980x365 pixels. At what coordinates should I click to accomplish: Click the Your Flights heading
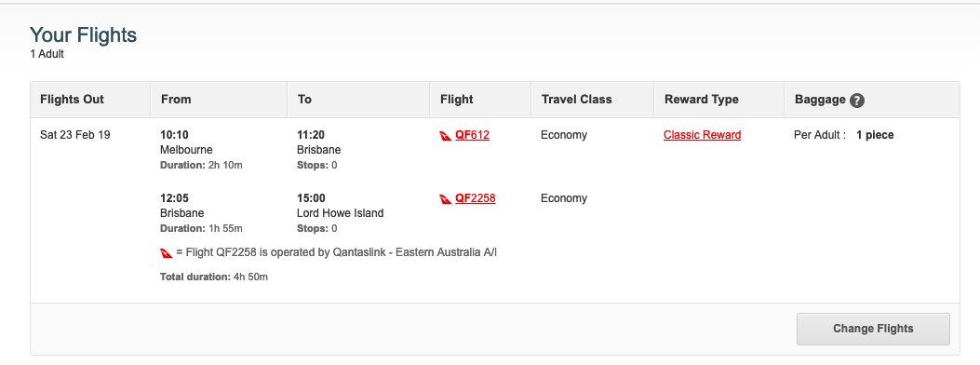click(83, 35)
